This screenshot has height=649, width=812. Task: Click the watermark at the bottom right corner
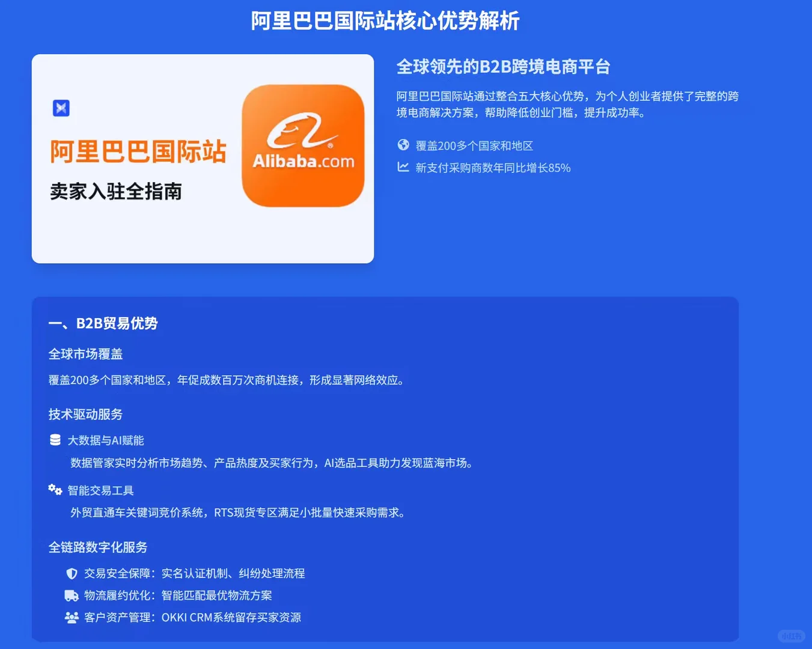tap(792, 636)
